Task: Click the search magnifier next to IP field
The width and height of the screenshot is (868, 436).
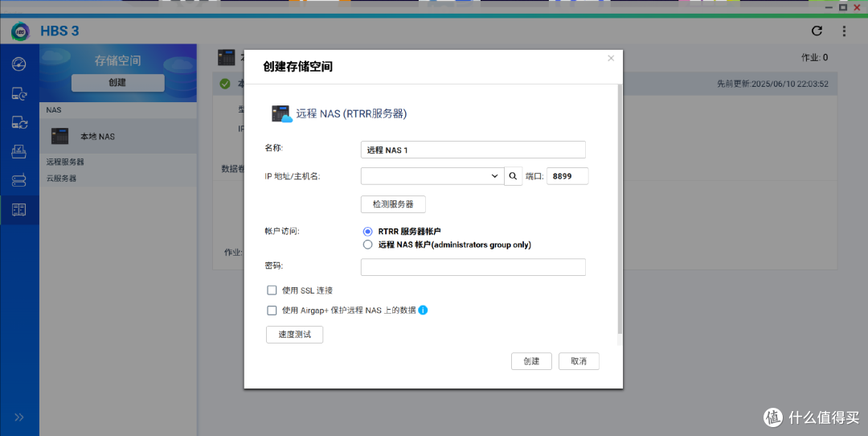Action: click(513, 176)
